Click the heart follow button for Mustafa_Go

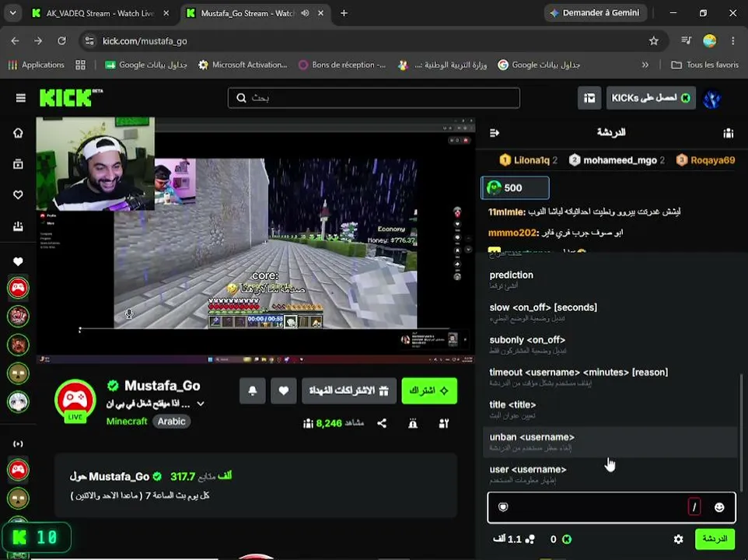(283, 390)
